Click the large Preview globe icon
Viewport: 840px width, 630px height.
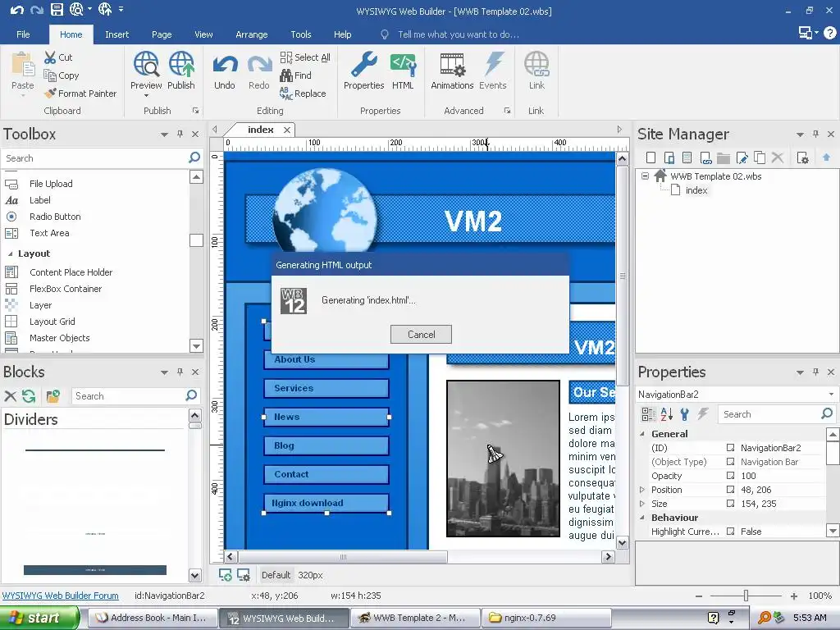pyautogui.click(x=146, y=64)
